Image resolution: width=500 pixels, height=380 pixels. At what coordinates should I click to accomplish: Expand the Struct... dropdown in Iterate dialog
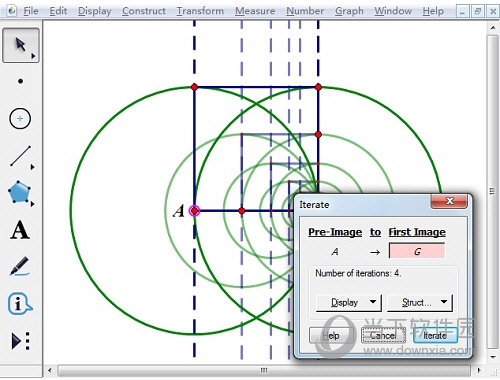419,303
